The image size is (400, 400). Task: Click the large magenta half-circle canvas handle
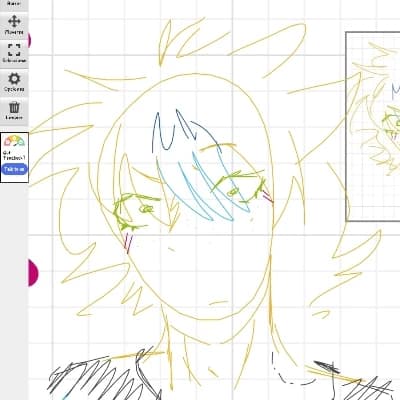[33, 273]
